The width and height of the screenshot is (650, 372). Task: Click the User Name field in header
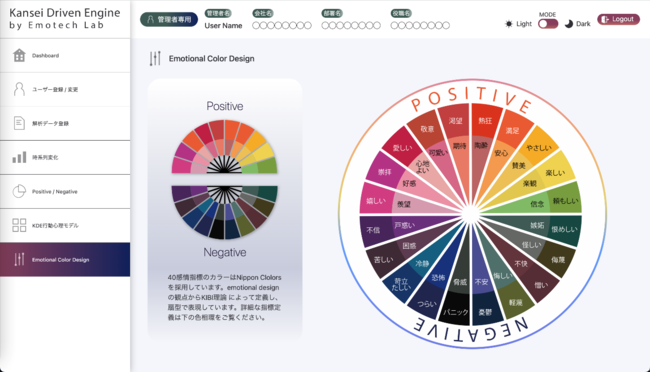tap(223, 26)
